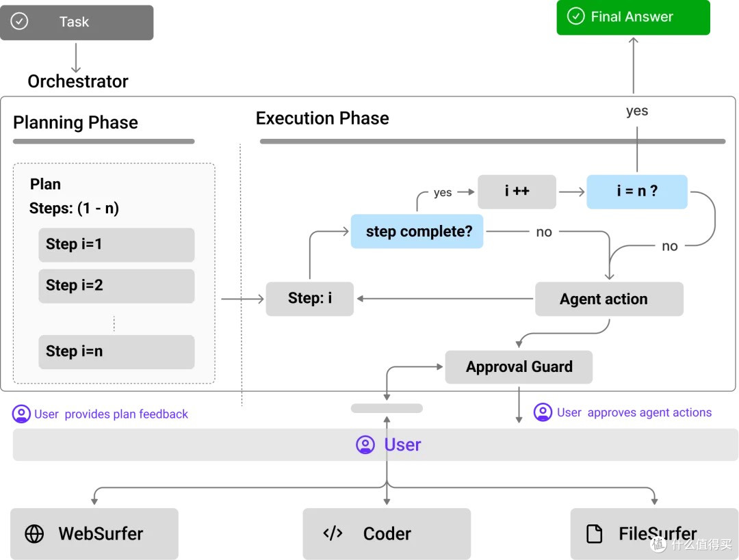739x560 pixels.
Task: Click the Final Answer checkmark icon
Action: [x=575, y=16]
